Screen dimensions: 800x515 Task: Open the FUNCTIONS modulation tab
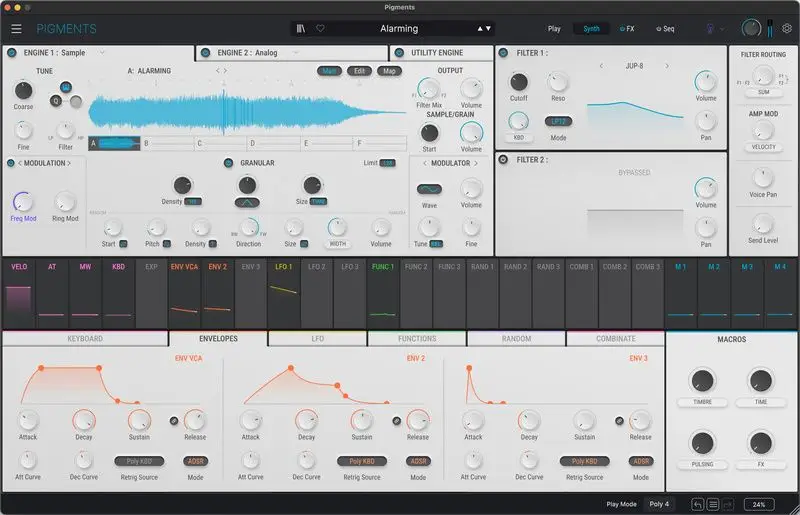(417, 338)
